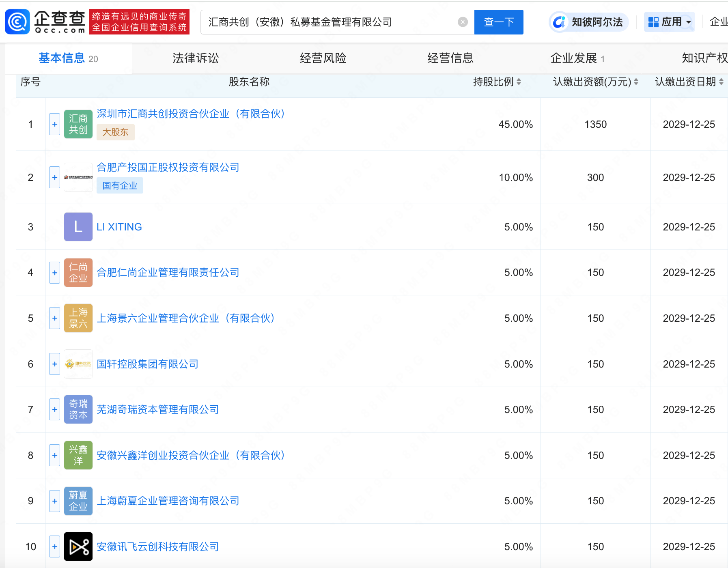Viewport: 728px width, 568px height.
Task: Switch to the 基本信息 tab
Action: 68,58
